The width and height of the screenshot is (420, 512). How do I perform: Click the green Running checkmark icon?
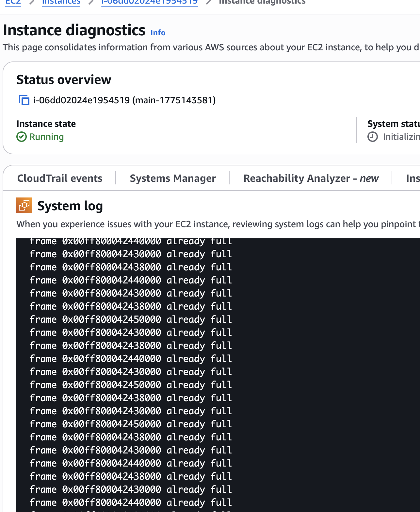(22, 137)
